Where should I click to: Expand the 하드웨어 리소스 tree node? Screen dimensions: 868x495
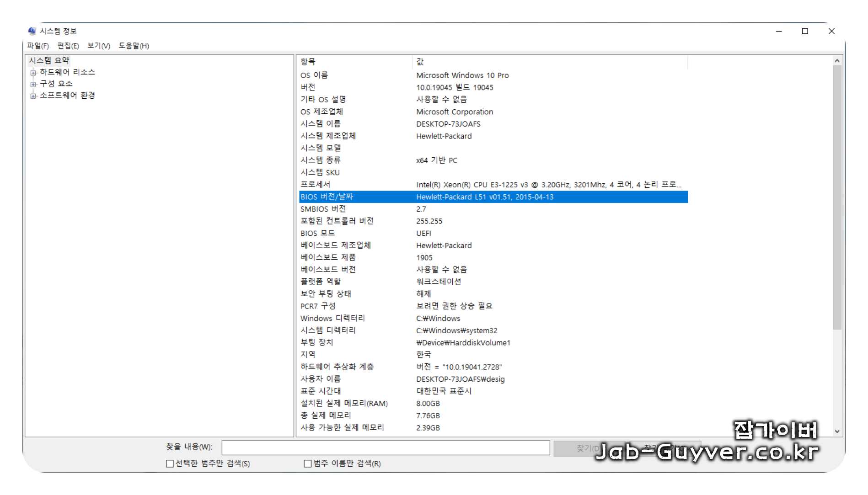(x=32, y=72)
